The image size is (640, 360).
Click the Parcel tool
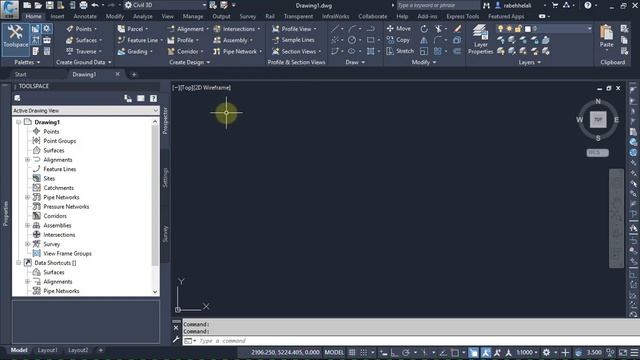[x=133, y=29]
